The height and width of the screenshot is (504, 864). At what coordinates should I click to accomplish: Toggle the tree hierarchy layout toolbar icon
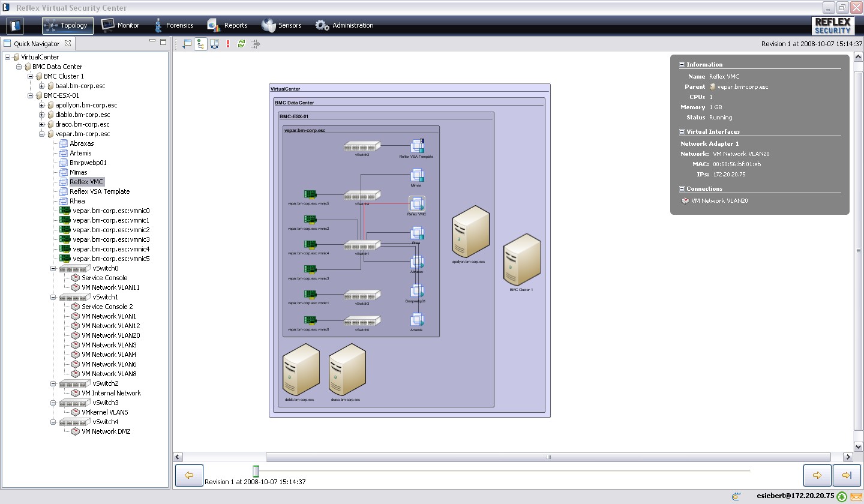tap(200, 44)
